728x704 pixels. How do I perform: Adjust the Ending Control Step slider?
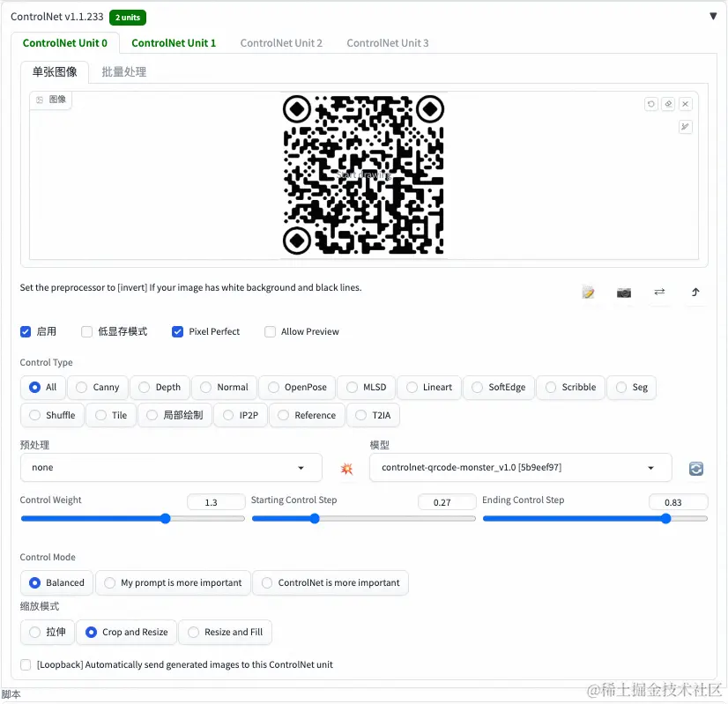(595, 518)
